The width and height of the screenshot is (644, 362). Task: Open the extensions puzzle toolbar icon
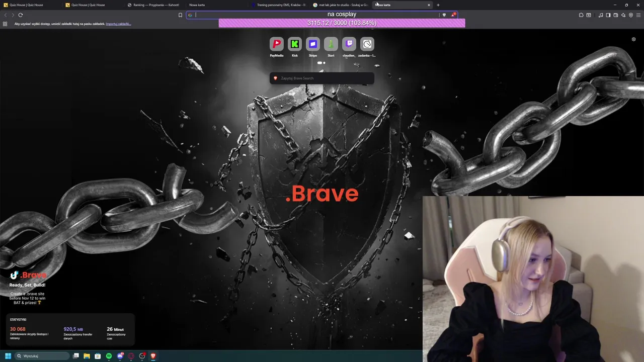(x=581, y=15)
